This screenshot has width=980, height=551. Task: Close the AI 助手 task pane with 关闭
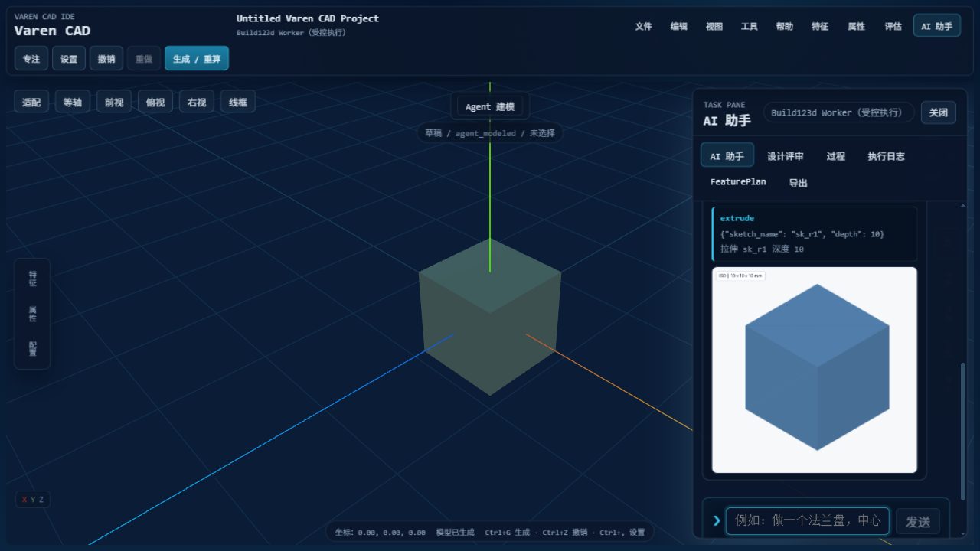[x=938, y=112]
